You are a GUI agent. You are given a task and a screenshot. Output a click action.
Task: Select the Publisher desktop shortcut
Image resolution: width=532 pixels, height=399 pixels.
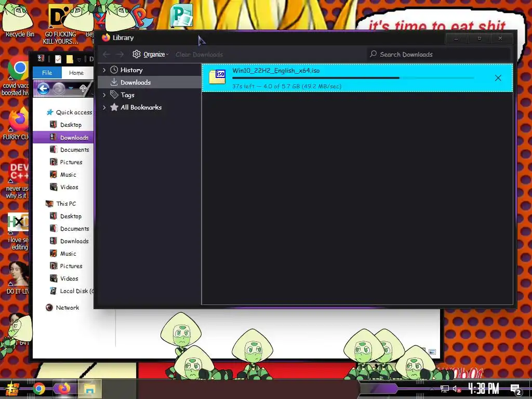pyautogui.click(x=181, y=15)
